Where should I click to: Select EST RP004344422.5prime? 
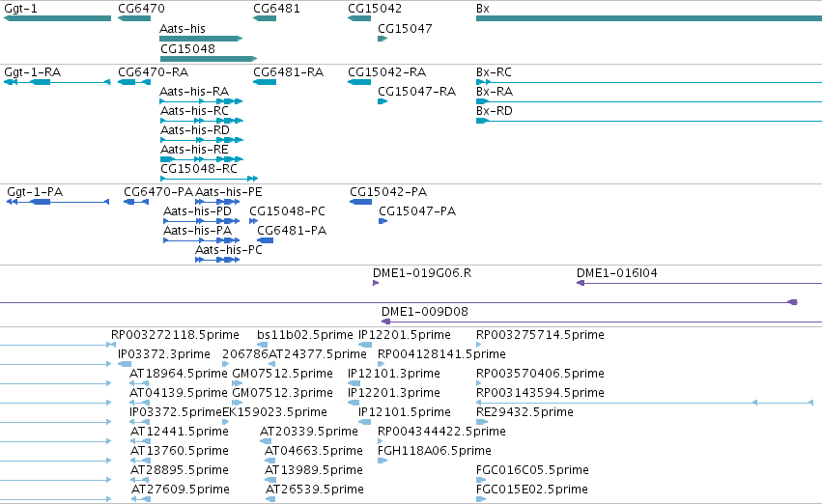click(x=441, y=432)
